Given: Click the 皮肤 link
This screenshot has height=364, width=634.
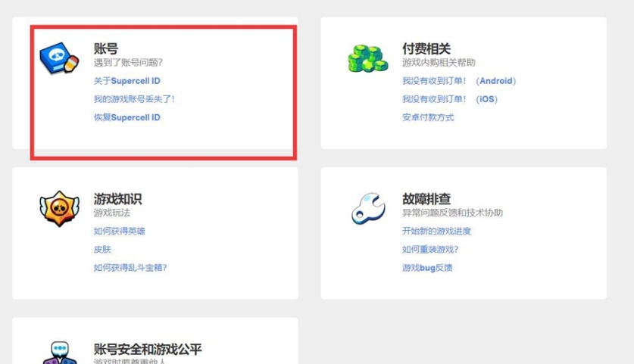Looking at the screenshot, I should coord(102,249).
